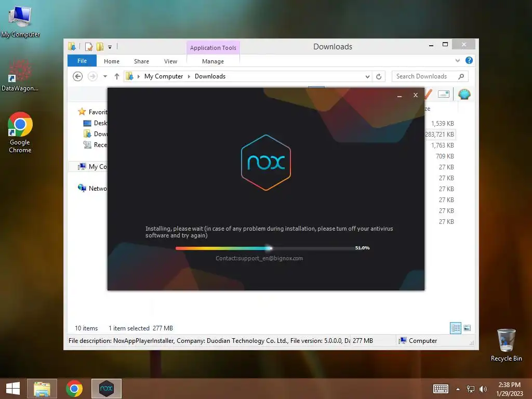Click the taskbar clock showing 2:38 PM
Viewport: 532px width, 399px height.
pos(510,389)
